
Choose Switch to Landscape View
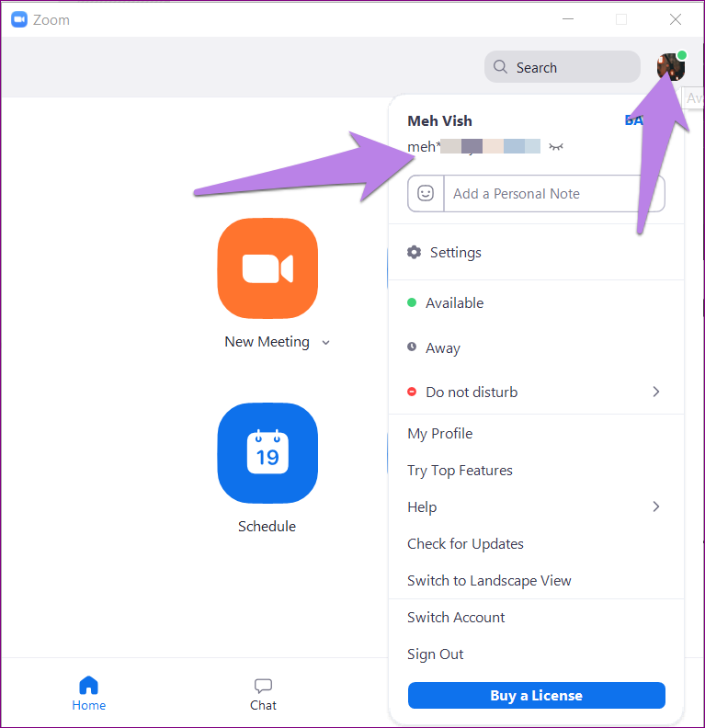click(x=489, y=581)
